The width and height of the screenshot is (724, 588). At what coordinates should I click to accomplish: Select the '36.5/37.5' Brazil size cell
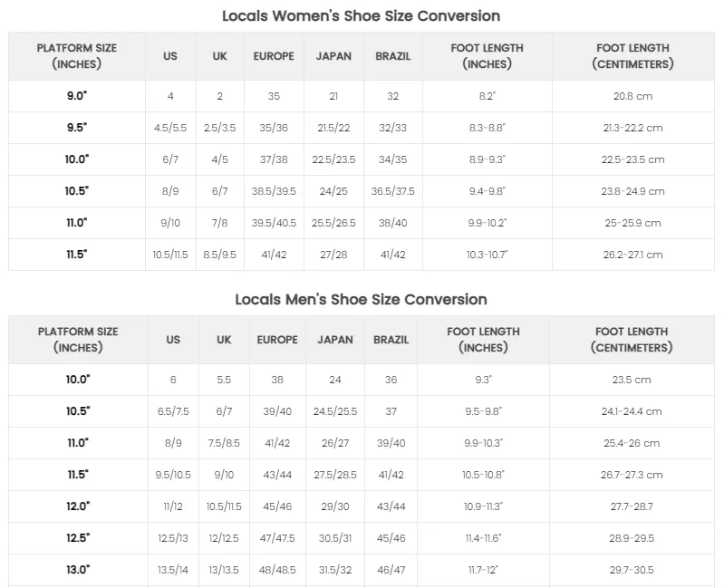click(393, 191)
